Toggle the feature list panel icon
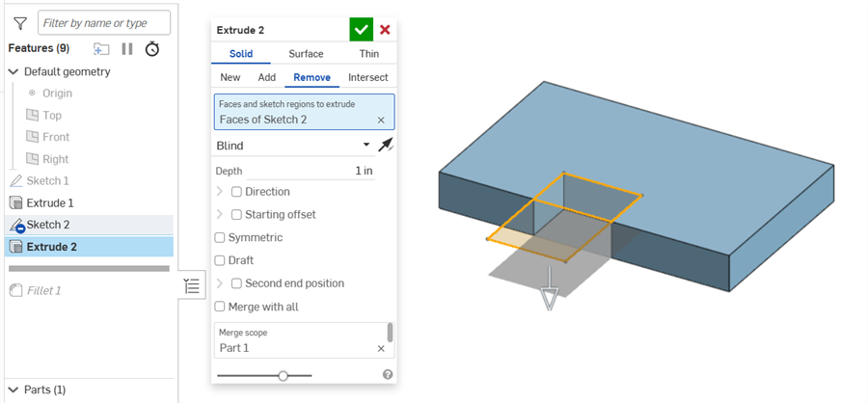The width and height of the screenshot is (868, 403). [x=192, y=285]
